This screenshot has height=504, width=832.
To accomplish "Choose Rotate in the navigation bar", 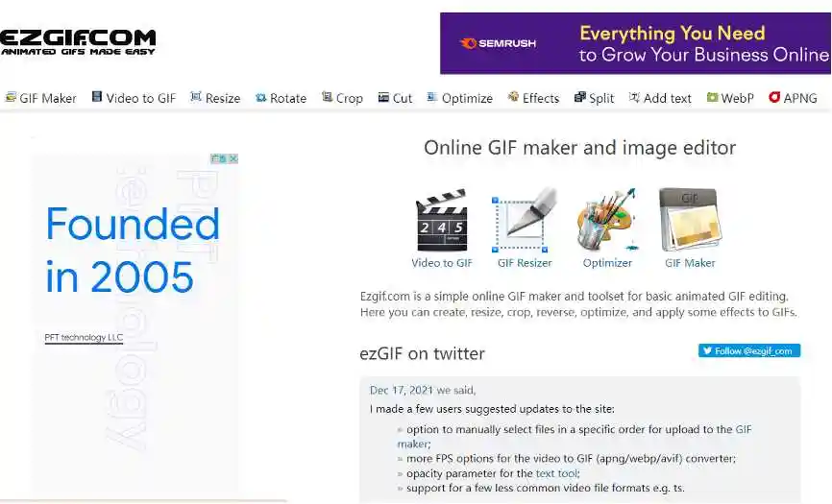I will tap(281, 98).
